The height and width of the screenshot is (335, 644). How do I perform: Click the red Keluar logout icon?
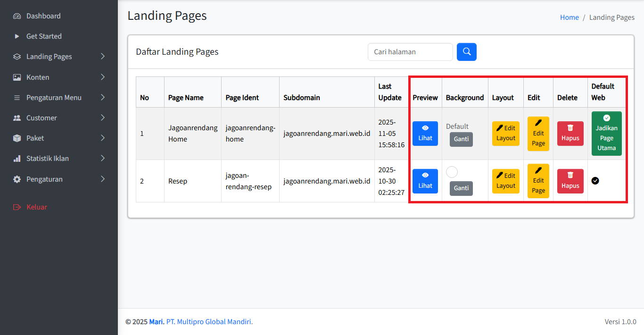(x=17, y=207)
